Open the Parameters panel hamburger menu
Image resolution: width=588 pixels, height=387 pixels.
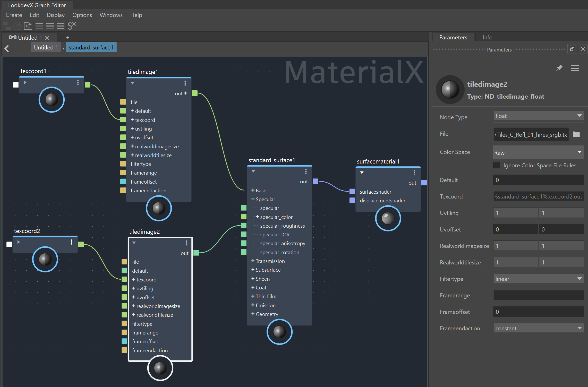click(x=575, y=68)
